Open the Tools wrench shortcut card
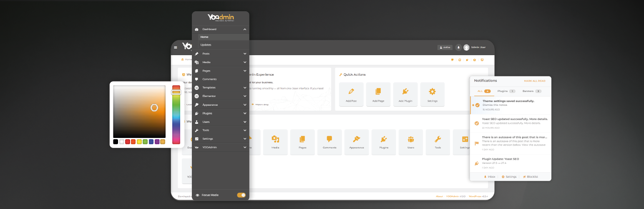 pos(438,142)
